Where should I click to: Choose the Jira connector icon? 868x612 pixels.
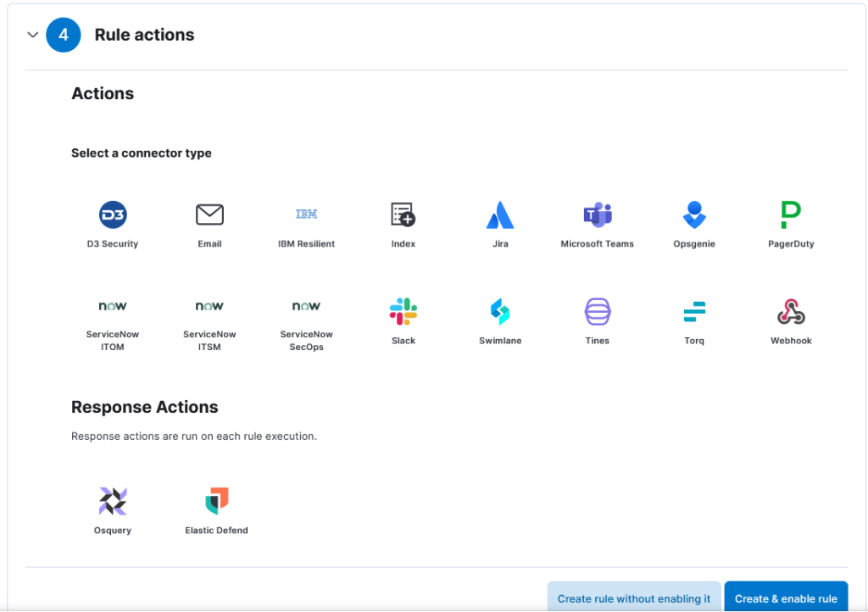(x=500, y=214)
